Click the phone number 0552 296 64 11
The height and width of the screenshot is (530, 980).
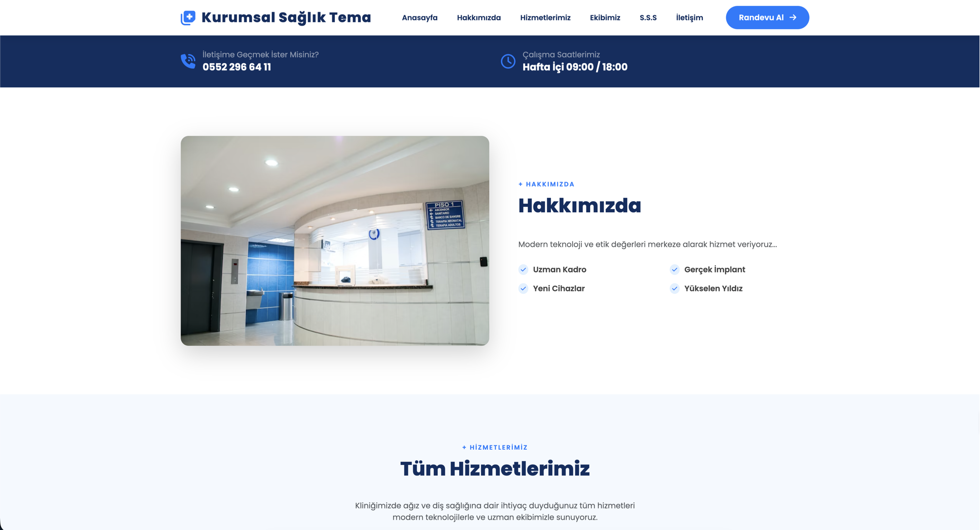[237, 67]
